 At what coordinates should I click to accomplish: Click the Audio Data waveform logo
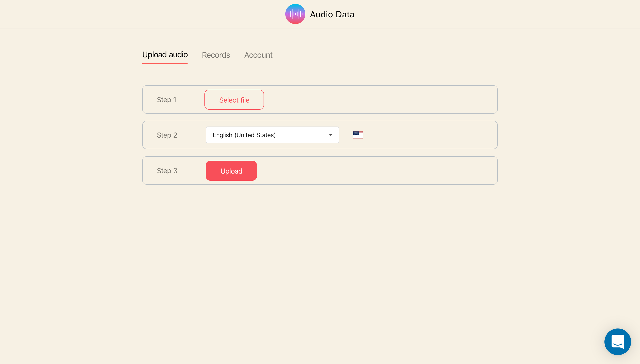coord(295,14)
